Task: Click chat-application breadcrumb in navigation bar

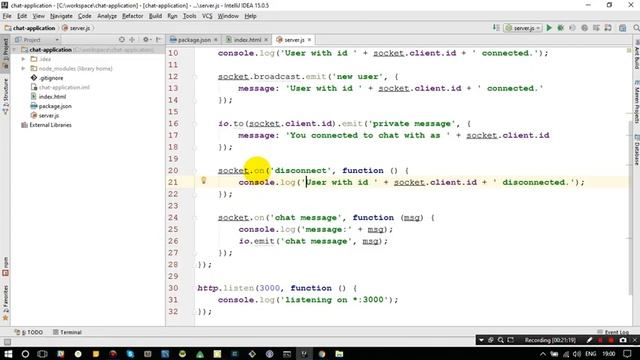Action: coord(30,28)
